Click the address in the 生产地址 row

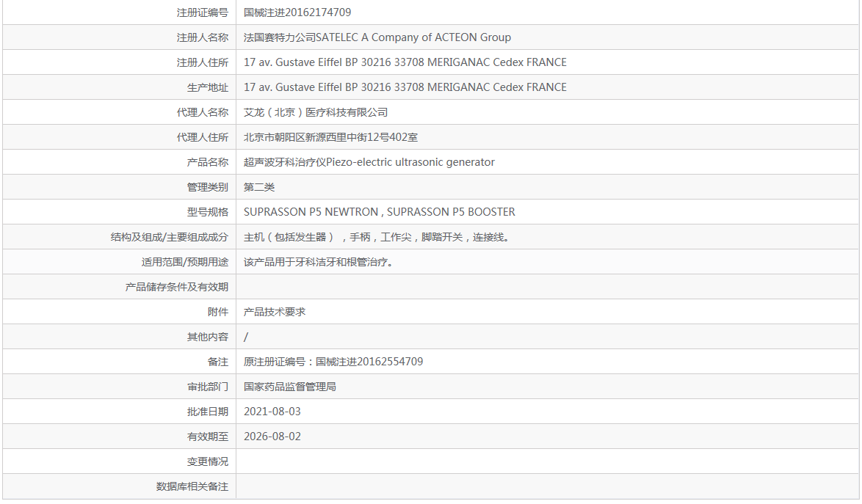coord(405,87)
